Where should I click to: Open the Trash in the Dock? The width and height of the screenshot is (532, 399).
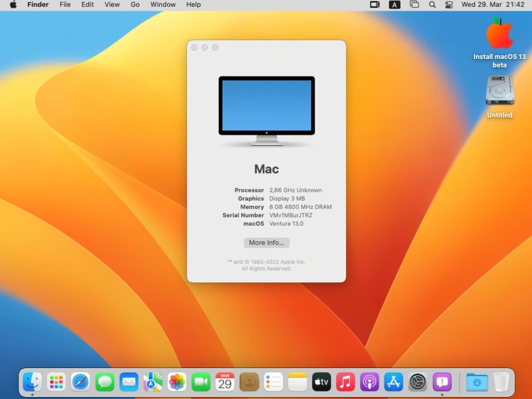(x=501, y=382)
